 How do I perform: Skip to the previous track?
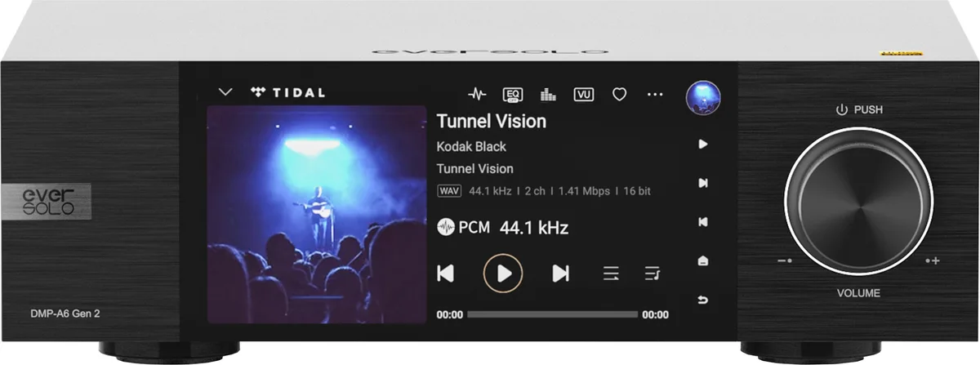[x=445, y=273]
